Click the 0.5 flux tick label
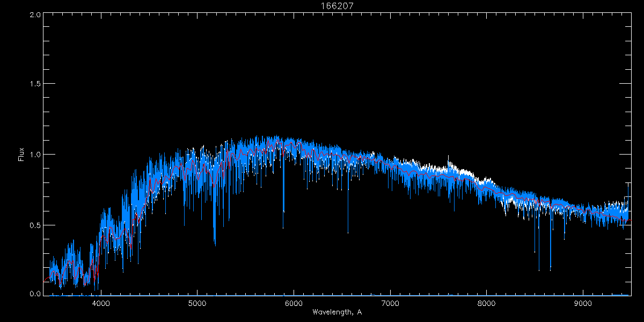The height and width of the screenshot is (322, 644). [35, 225]
